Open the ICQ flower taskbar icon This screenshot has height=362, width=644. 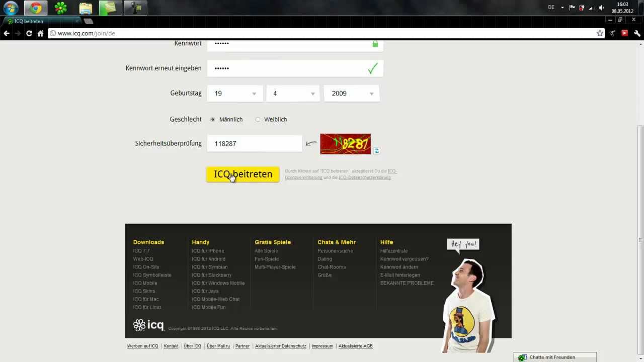pos(60,8)
